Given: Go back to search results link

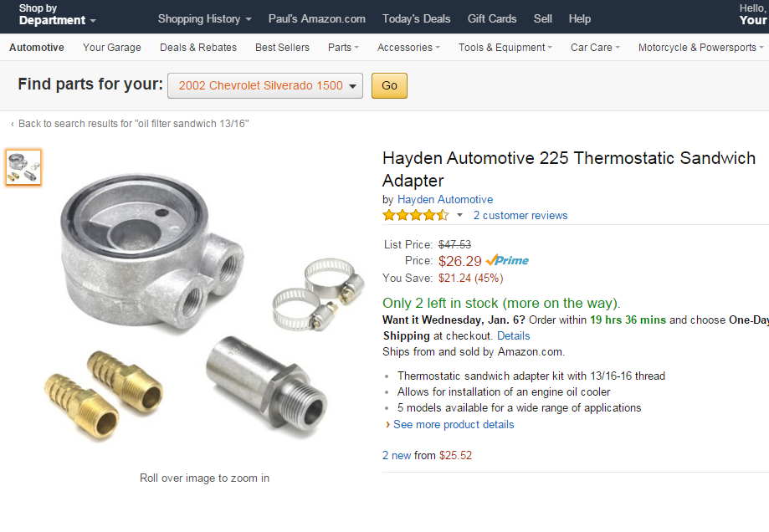Looking at the screenshot, I should pyautogui.click(x=132, y=124).
